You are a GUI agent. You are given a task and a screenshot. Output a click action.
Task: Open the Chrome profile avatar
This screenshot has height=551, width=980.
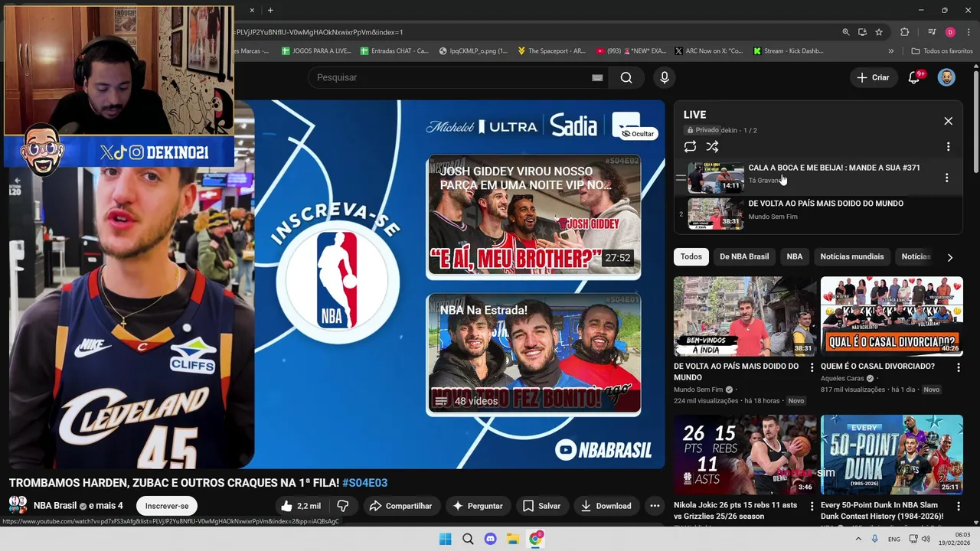click(x=950, y=32)
